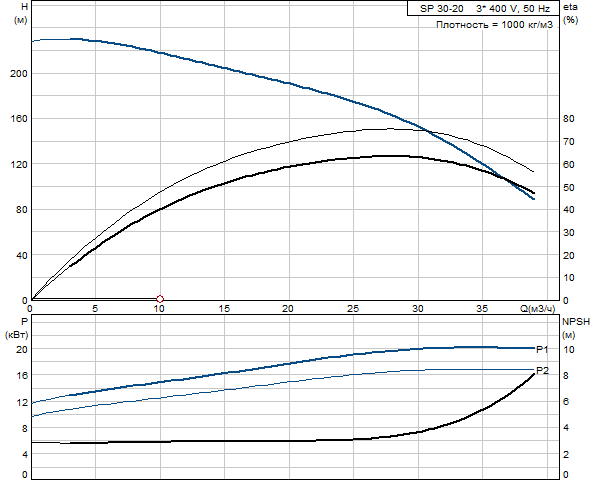Click the eta (%) axis title
This screenshot has width=592, height=480.
click(x=570, y=14)
